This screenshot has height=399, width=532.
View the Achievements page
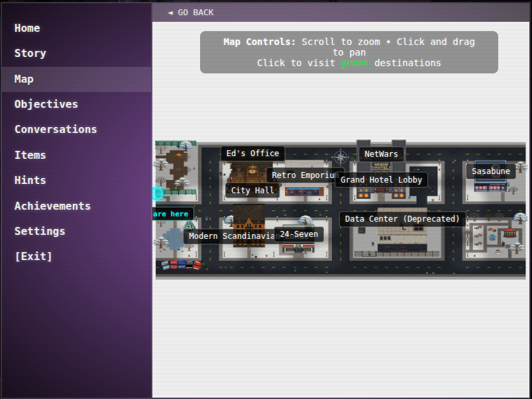[52, 206]
